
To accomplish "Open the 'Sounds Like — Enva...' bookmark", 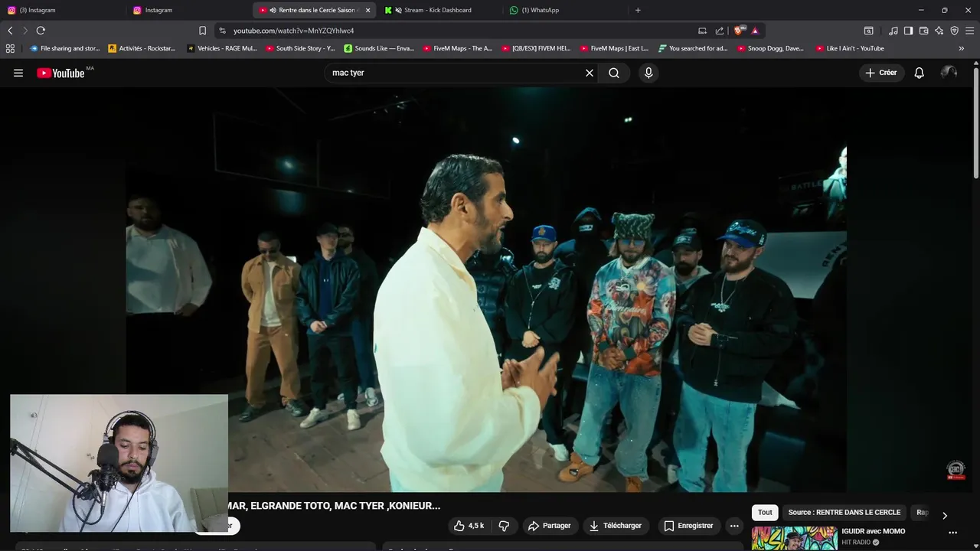I will (x=379, y=48).
